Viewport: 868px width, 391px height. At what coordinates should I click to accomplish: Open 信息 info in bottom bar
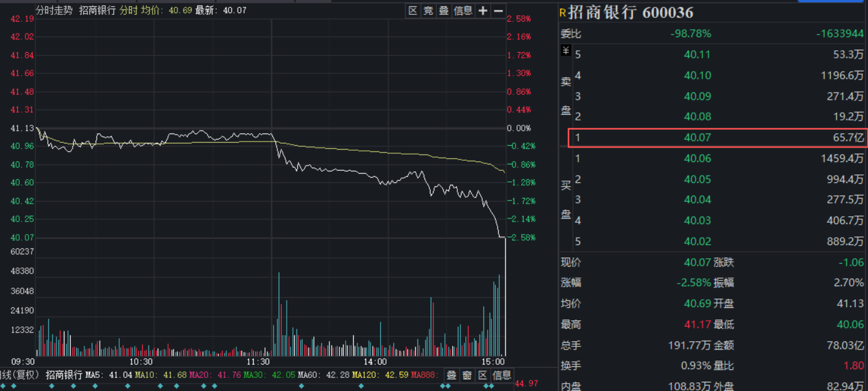502,375
